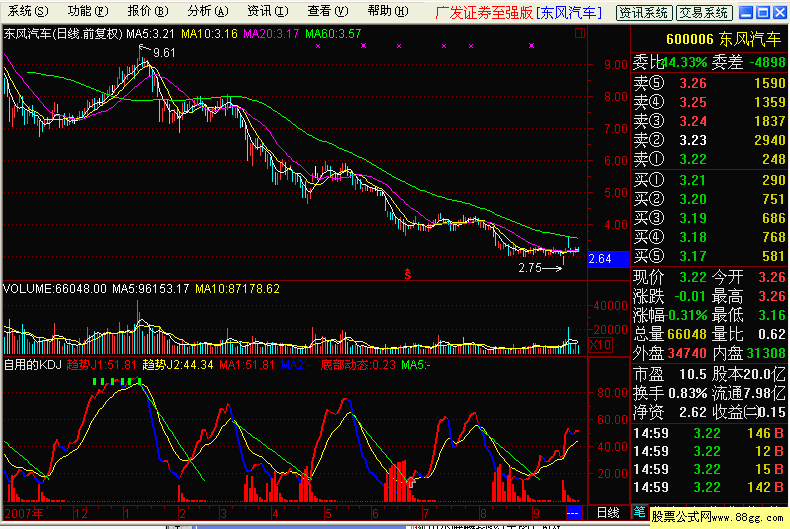The image size is (790, 529).
Task: Click the 2.75 low price label
Action: (530, 268)
